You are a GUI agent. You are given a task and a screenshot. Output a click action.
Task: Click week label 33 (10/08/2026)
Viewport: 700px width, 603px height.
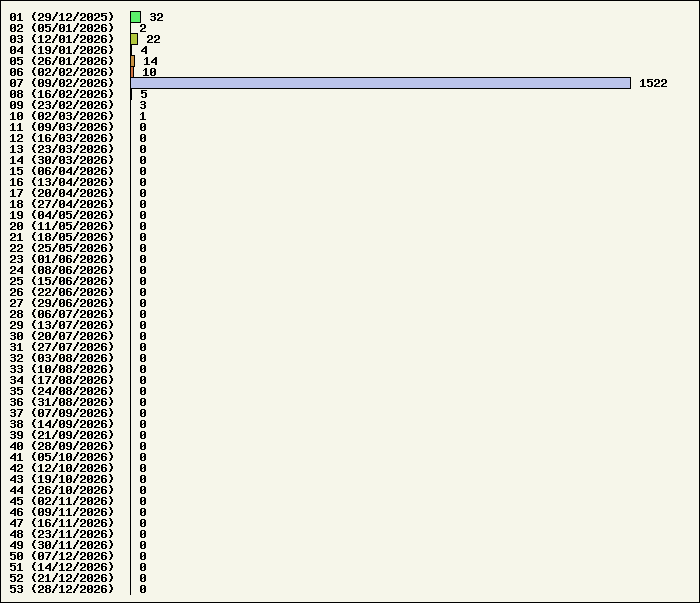(62, 369)
